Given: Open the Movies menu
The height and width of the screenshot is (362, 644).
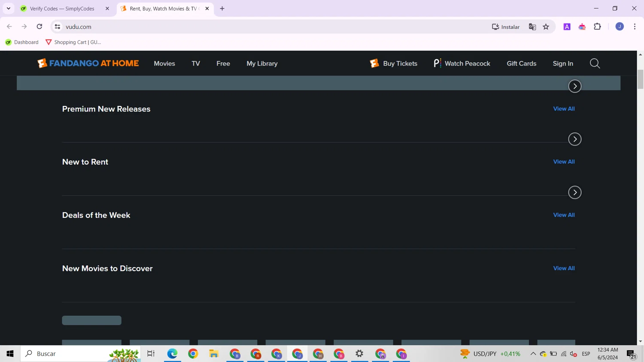Looking at the screenshot, I should coord(164,63).
